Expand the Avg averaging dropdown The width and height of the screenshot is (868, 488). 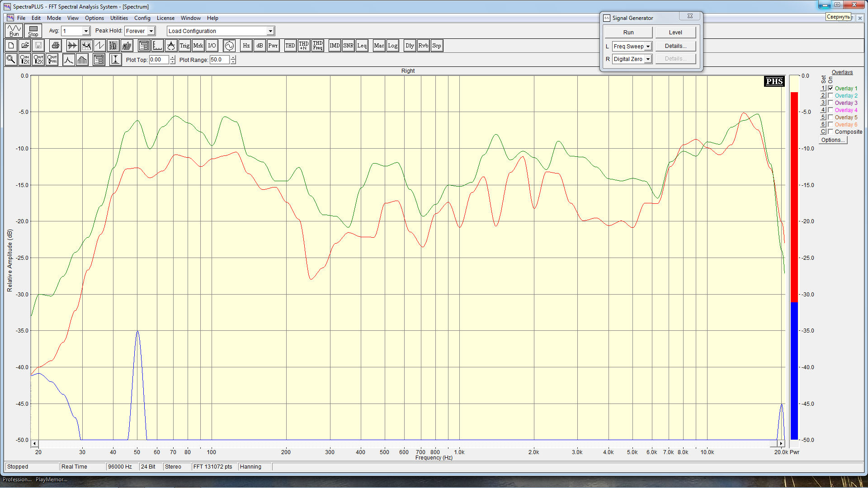[85, 31]
